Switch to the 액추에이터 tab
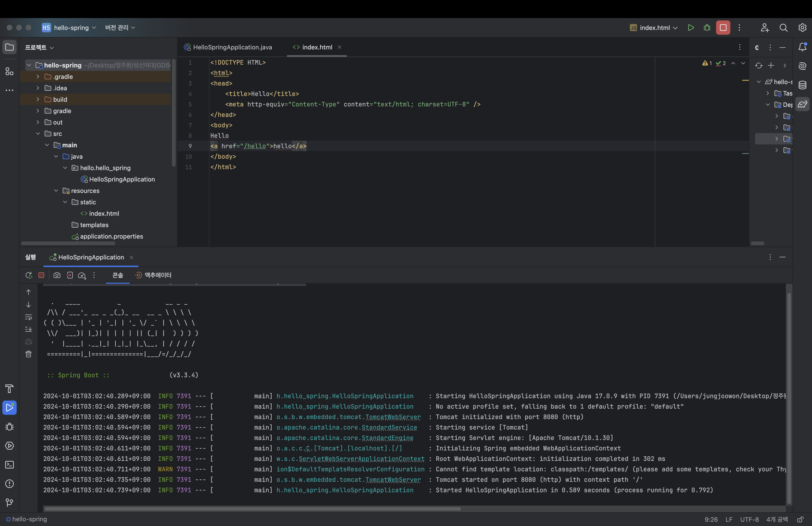812x526 pixels. 153,275
